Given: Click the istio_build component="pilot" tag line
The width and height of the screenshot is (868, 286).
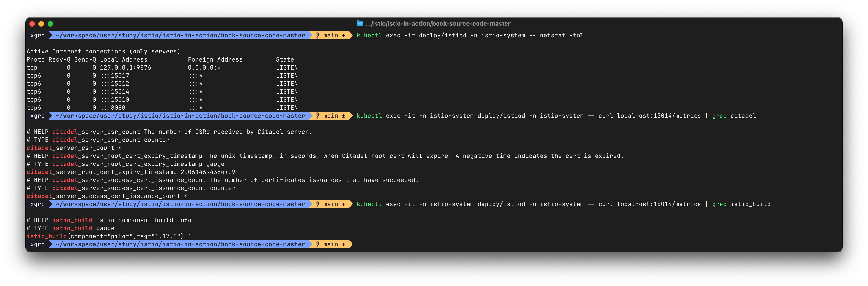Looking at the screenshot, I should [x=109, y=236].
